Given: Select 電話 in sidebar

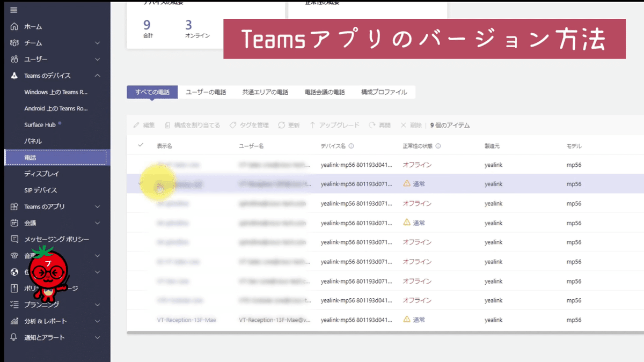Looking at the screenshot, I should point(55,158).
